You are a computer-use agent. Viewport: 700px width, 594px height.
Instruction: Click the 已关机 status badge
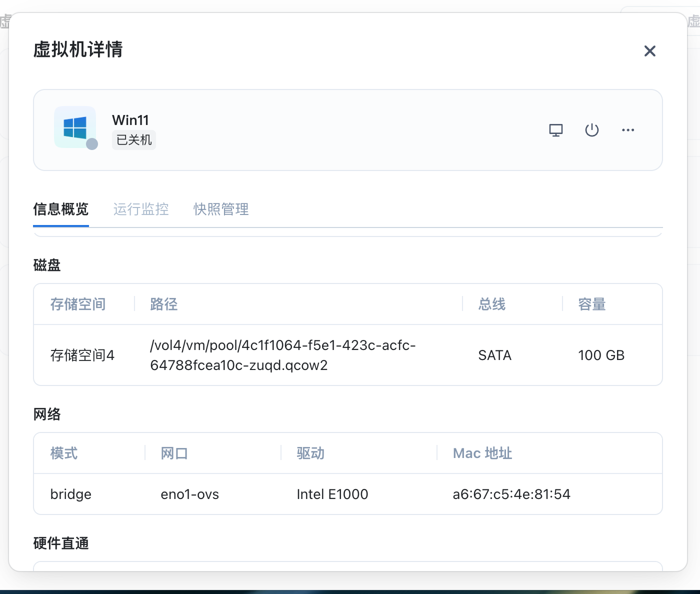(x=133, y=140)
